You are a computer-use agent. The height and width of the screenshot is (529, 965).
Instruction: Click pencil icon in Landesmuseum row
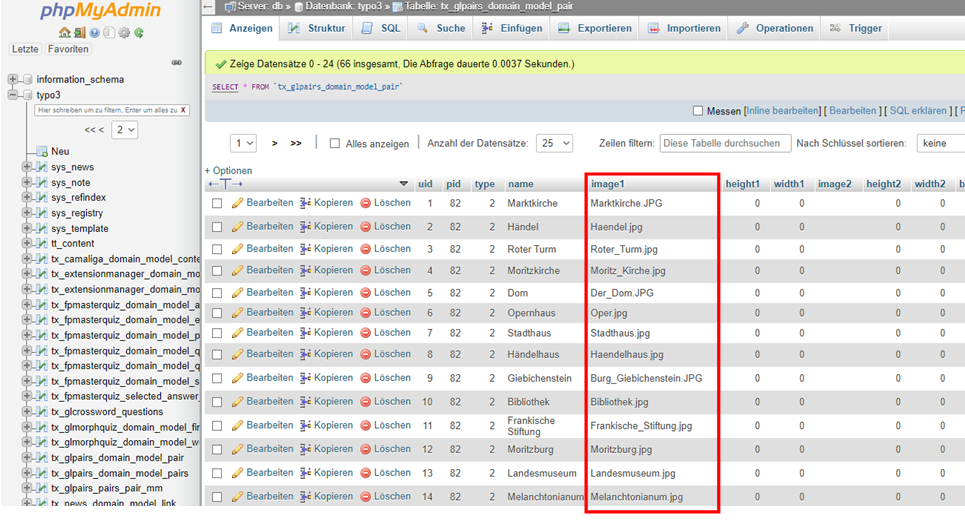pyautogui.click(x=237, y=473)
